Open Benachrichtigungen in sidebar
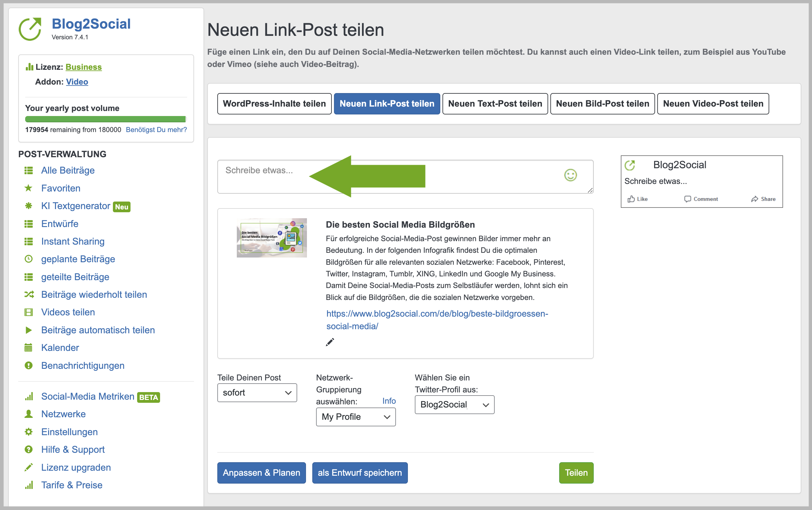The image size is (812, 510). (83, 365)
